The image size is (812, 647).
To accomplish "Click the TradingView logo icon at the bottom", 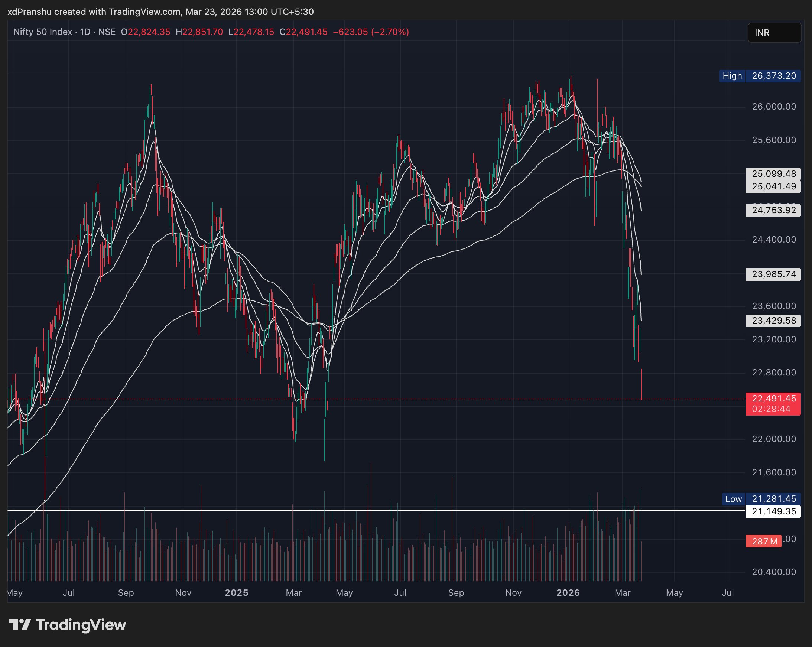I will coord(20,625).
